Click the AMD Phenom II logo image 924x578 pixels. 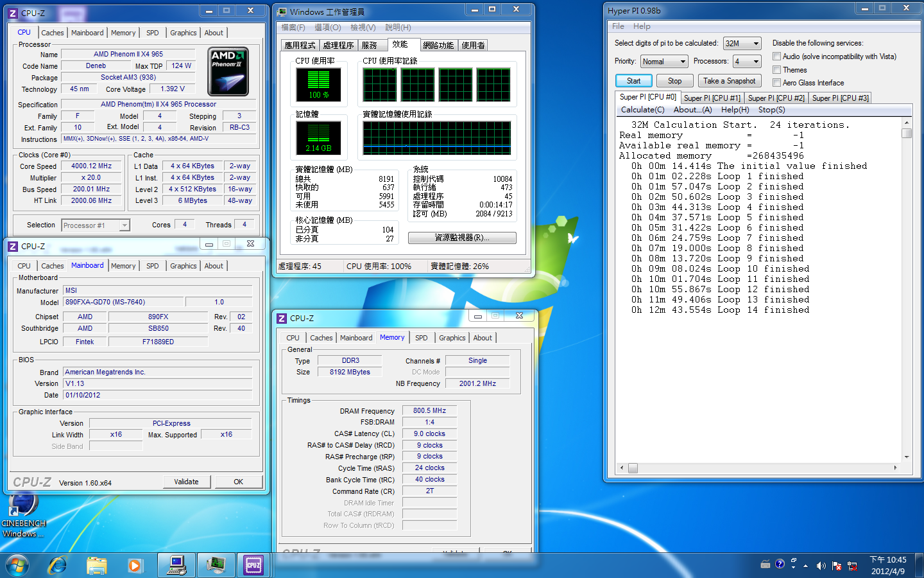point(228,72)
